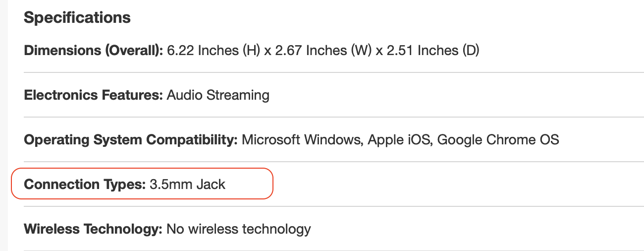The height and width of the screenshot is (251, 644).
Task: Click the 3.5mm Jack value
Action: pyautogui.click(x=187, y=185)
